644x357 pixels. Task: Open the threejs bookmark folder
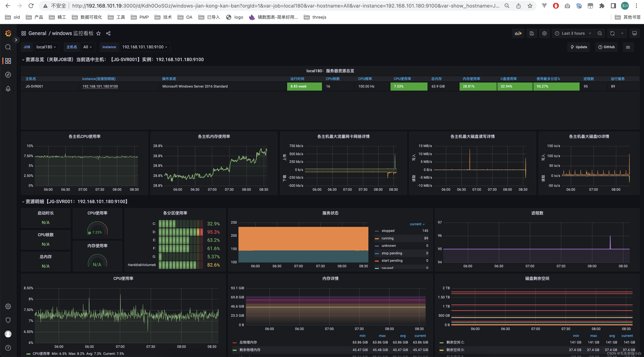pyautogui.click(x=315, y=17)
